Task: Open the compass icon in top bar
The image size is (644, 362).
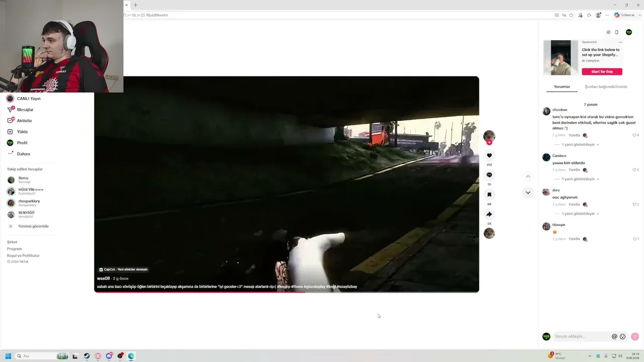Action: [608, 32]
